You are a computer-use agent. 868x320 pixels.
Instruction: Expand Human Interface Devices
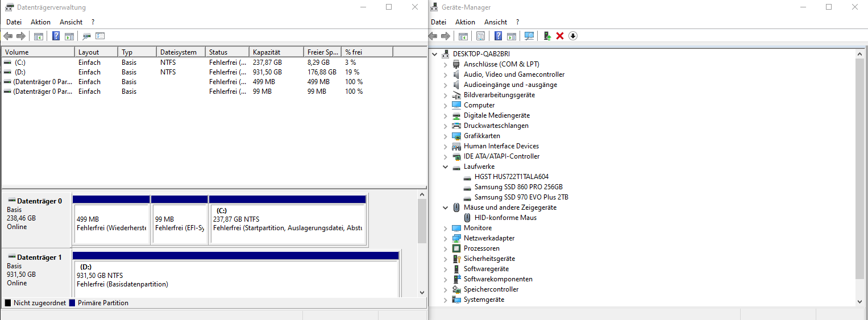[446, 146]
